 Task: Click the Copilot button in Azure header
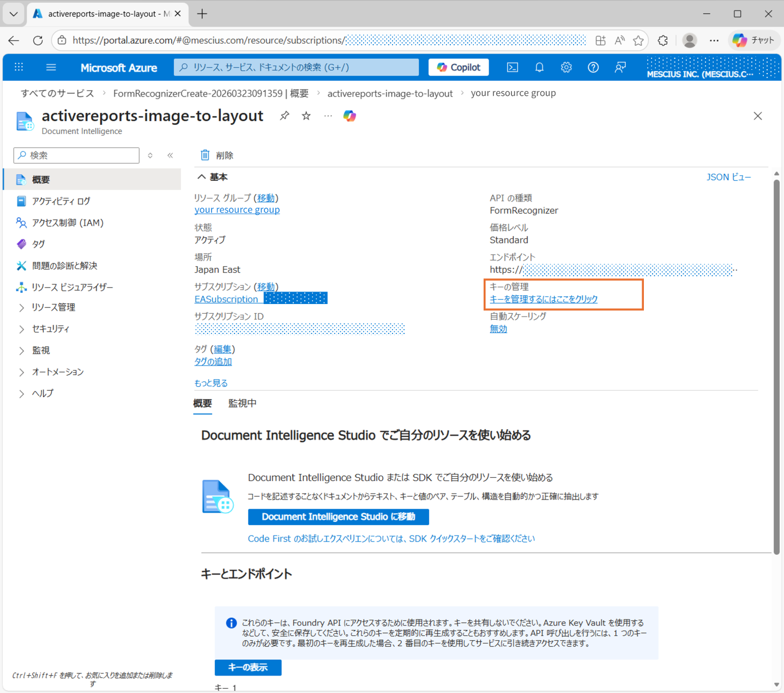click(459, 67)
